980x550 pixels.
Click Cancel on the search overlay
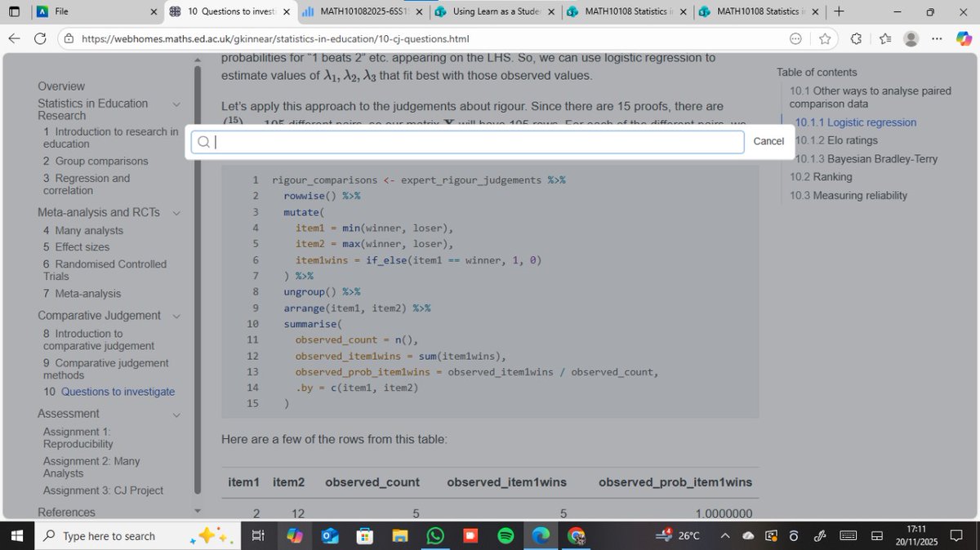768,140
